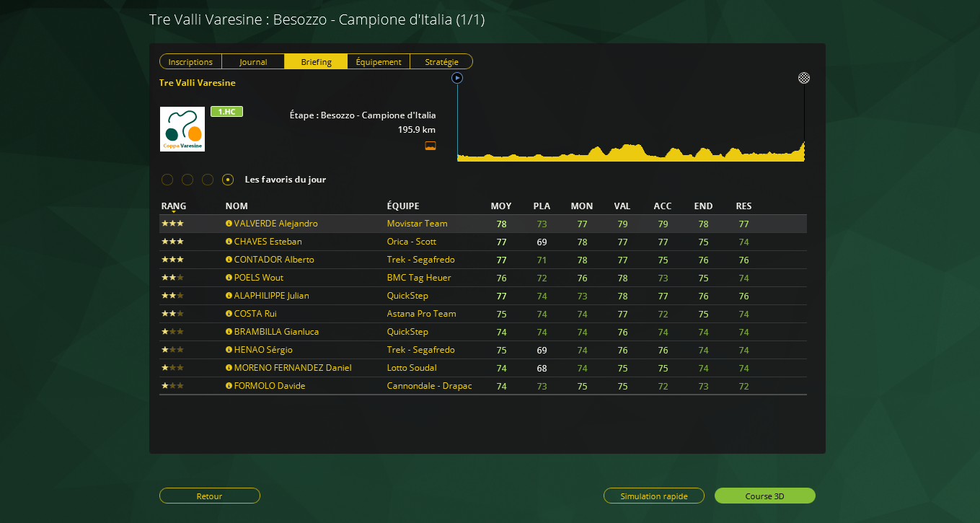Click rider name FORMOLO Davide
Image resolution: width=980 pixels, height=523 pixels.
(270, 386)
